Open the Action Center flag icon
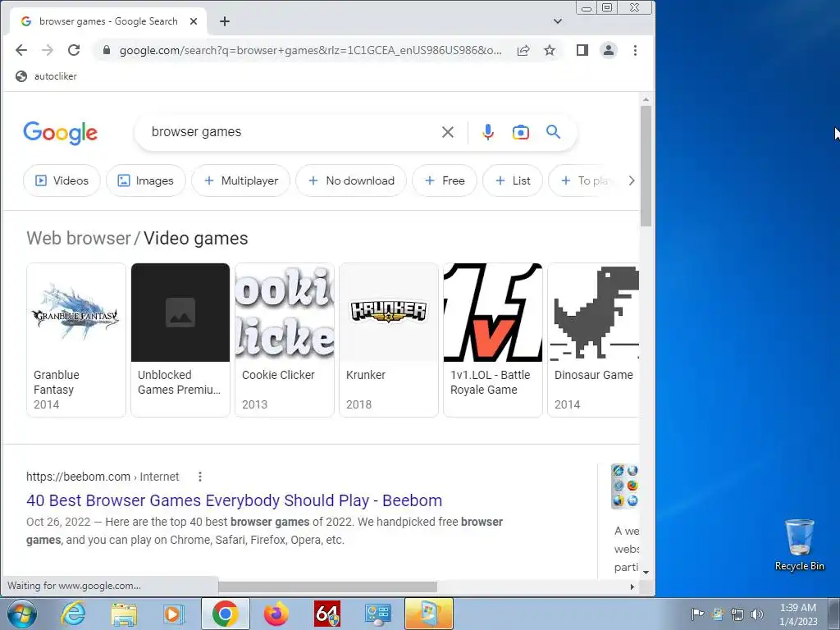The image size is (840, 630). (x=697, y=614)
